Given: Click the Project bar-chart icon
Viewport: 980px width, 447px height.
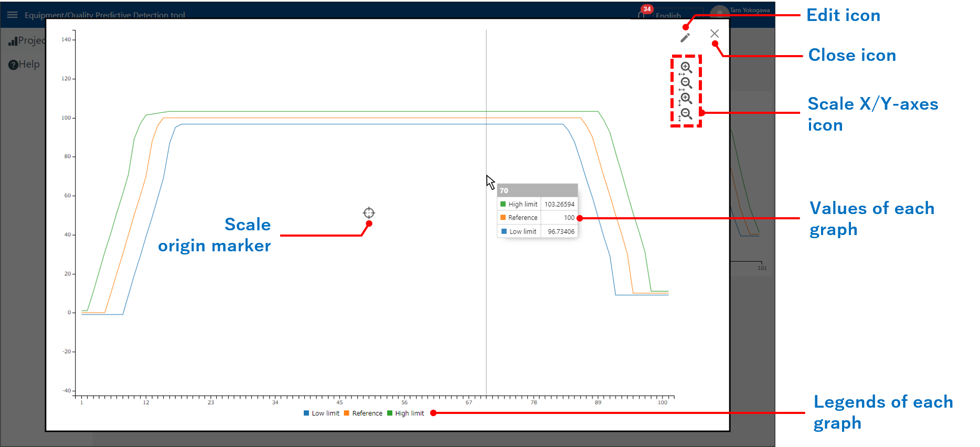Looking at the screenshot, I should click(13, 41).
